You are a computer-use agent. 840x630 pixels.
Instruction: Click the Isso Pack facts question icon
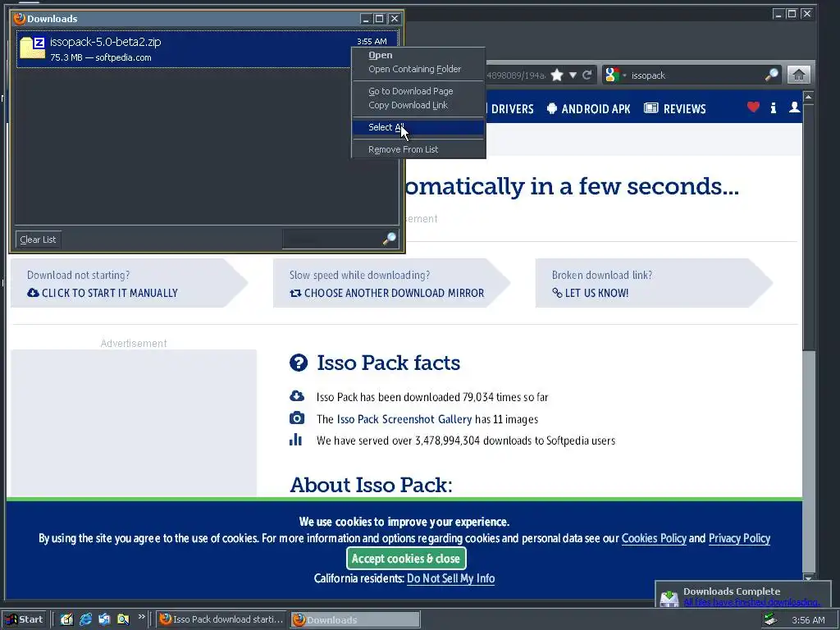click(x=299, y=363)
